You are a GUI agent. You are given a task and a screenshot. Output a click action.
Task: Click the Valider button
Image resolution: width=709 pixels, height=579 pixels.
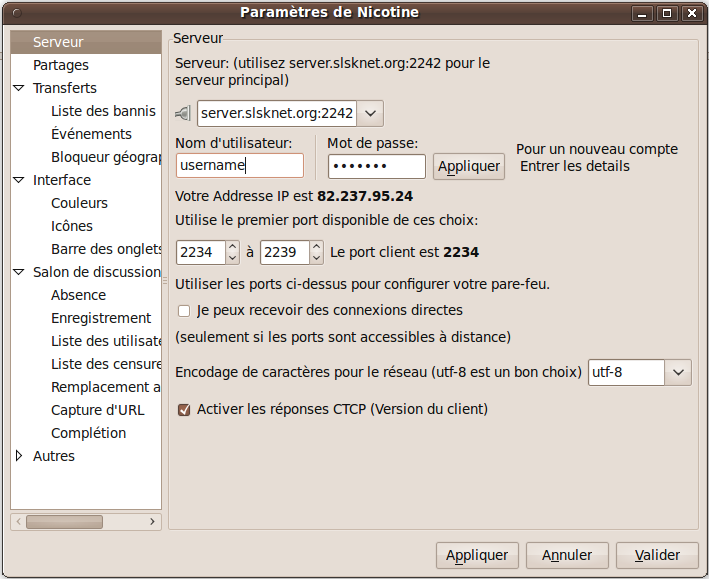[x=657, y=555]
